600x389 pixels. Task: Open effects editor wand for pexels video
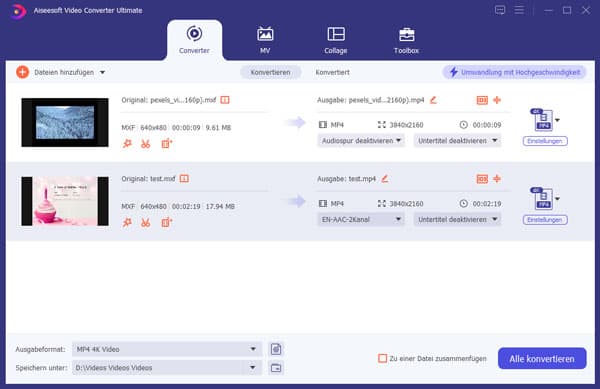(127, 144)
